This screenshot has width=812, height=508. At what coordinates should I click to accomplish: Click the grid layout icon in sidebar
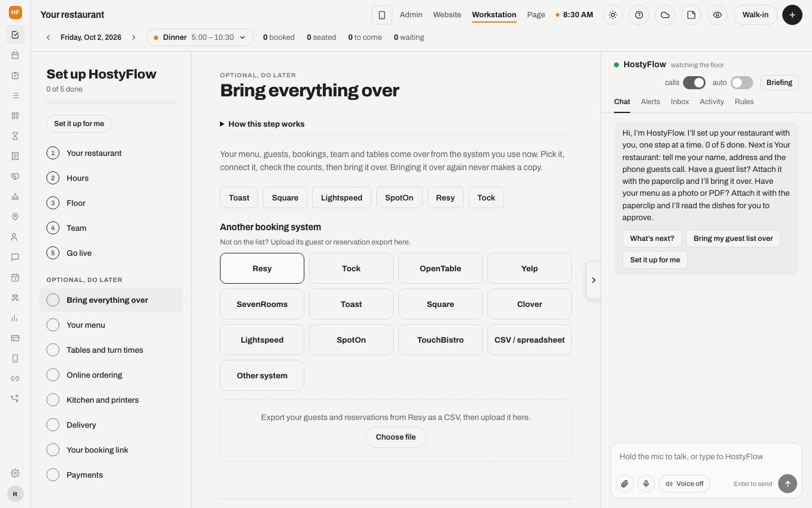[x=15, y=116]
